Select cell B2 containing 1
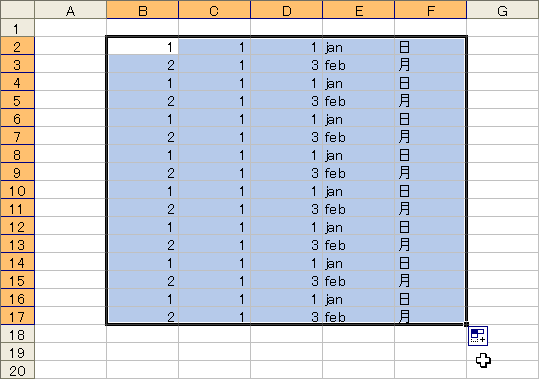This screenshot has width=539, height=379. coord(143,46)
